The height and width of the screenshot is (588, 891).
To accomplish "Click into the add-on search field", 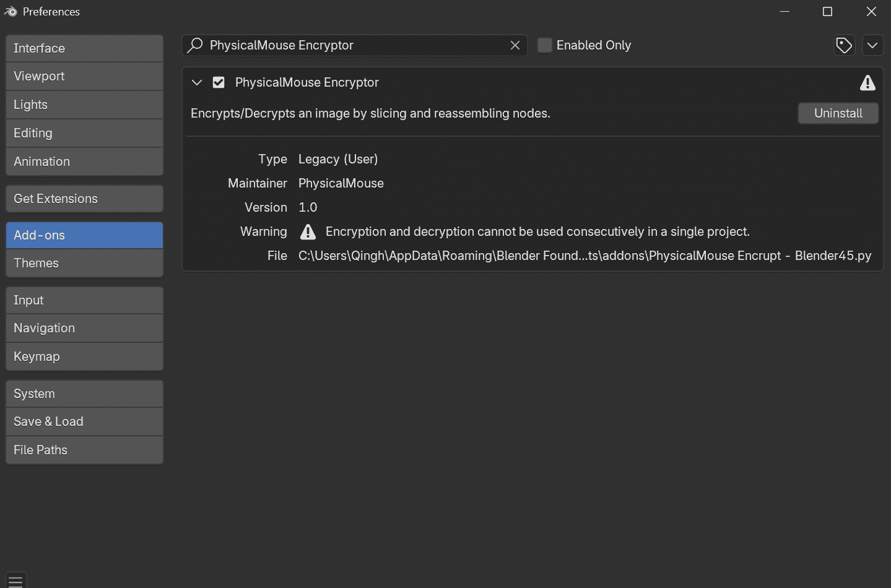I will pos(355,45).
